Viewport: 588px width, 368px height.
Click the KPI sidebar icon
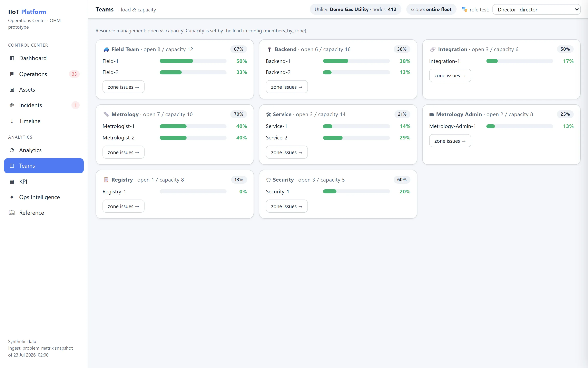tap(12, 182)
